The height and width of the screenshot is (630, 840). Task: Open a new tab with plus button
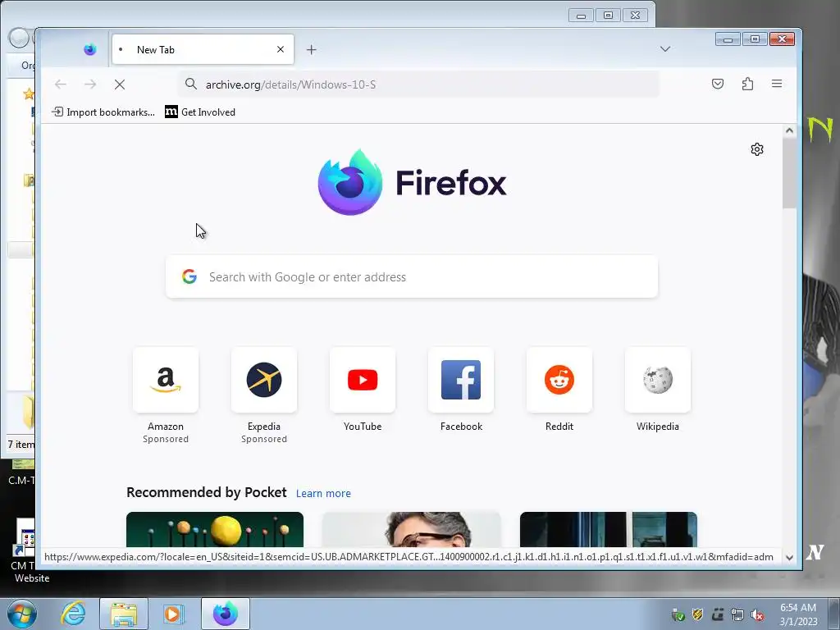click(311, 50)
